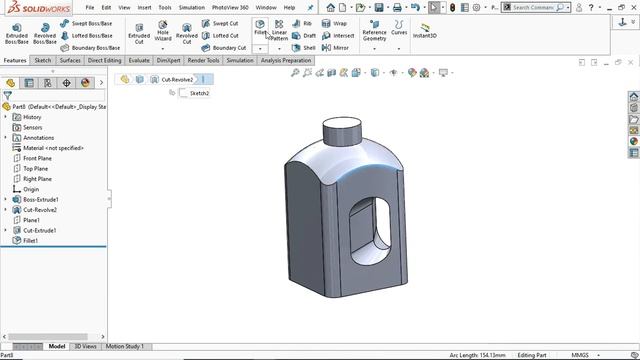Expand the Cut-Revolve2 feature node

(6, 210)
